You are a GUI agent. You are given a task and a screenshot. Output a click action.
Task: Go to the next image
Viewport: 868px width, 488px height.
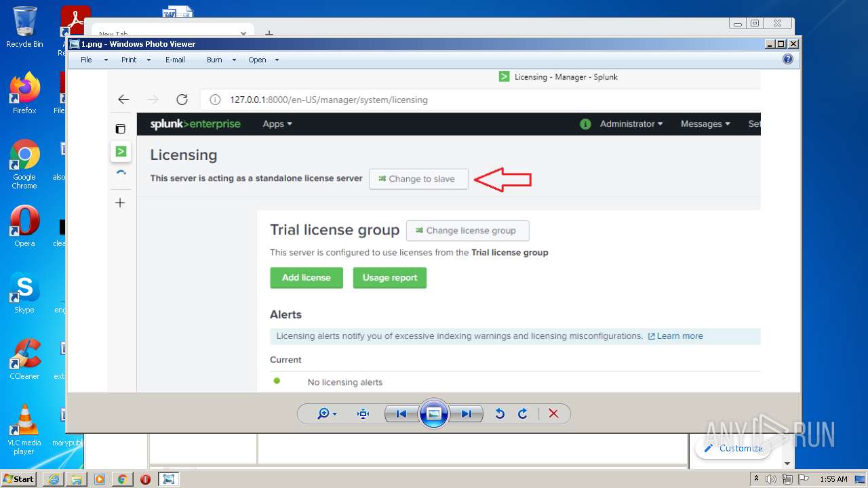pyautogui.click(x=467, y=413)
